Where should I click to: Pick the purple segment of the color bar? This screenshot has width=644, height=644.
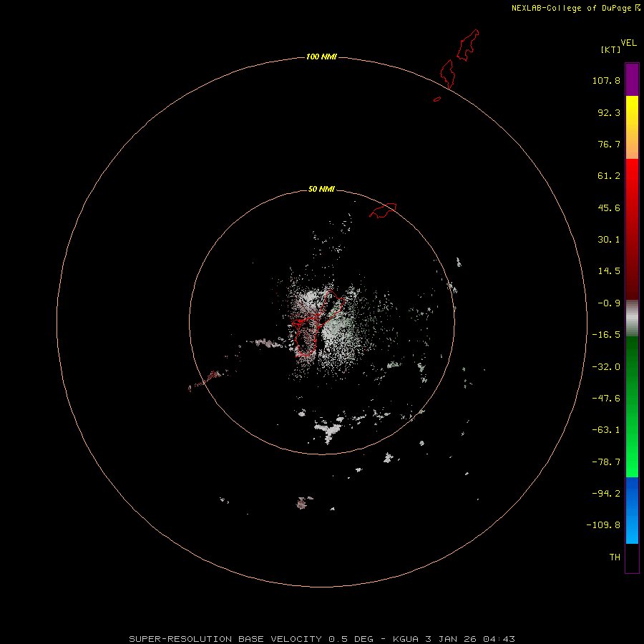632,79
